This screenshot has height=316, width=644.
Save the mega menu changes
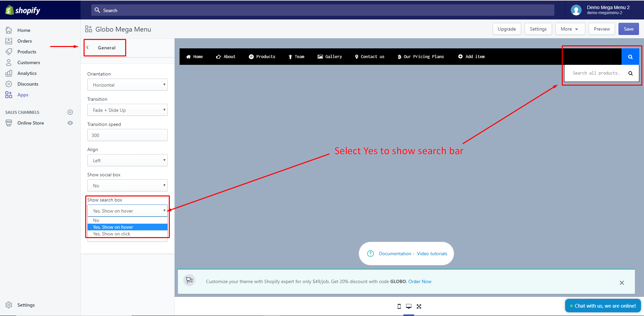(628, 29)
